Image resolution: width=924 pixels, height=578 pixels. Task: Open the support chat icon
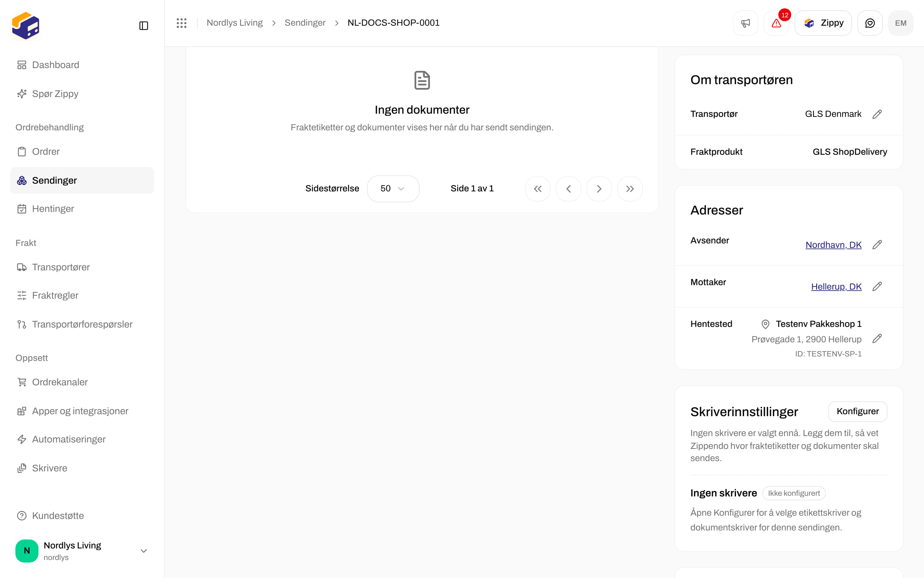[x=870, y=23]
